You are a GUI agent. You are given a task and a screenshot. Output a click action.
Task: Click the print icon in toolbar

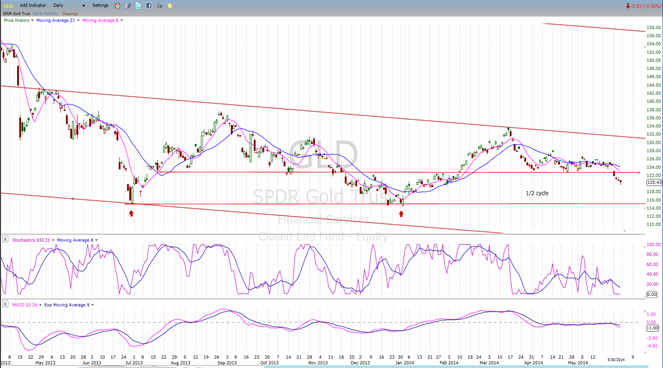(x=159, y=5)
